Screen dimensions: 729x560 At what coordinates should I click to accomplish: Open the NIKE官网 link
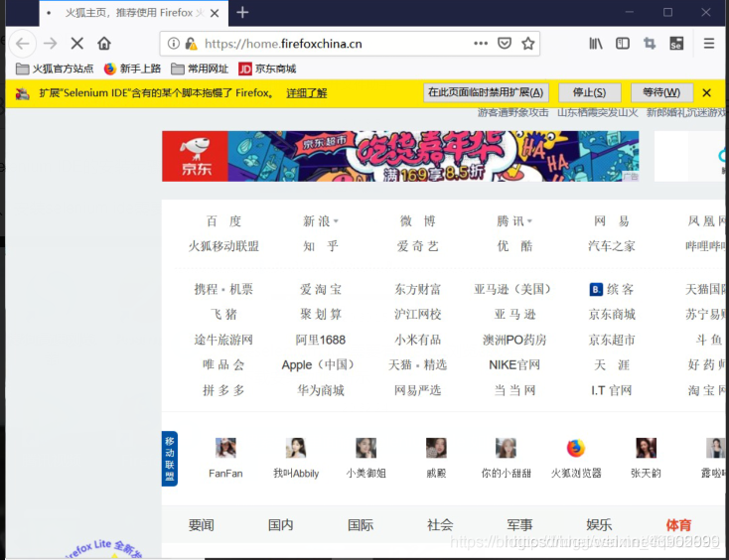[514, 364]
